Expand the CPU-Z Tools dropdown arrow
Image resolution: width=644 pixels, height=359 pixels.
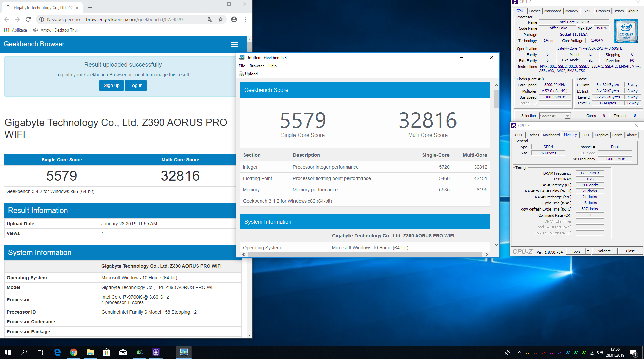tap(588, 251)
